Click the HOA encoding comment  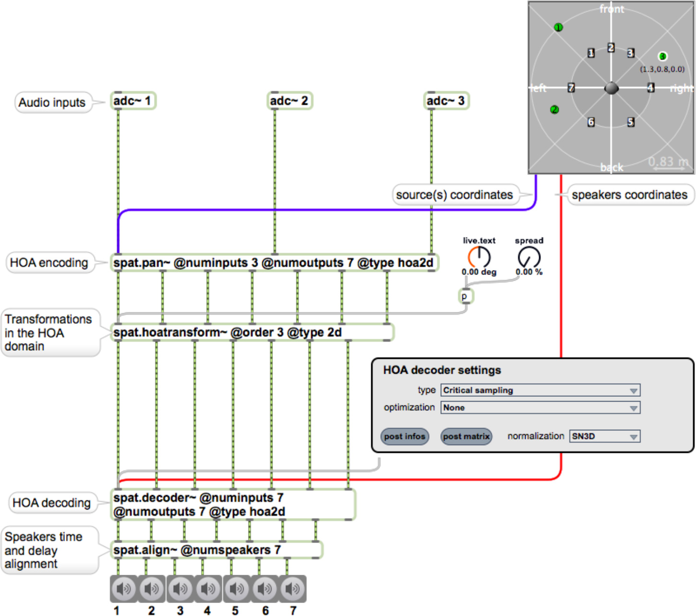(x=49, y=263)
